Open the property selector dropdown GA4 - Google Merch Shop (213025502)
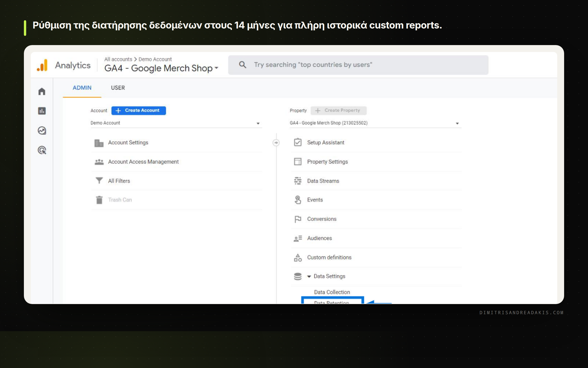The height and width of the screenshot is (368, 588). click(x=375, y=123)
